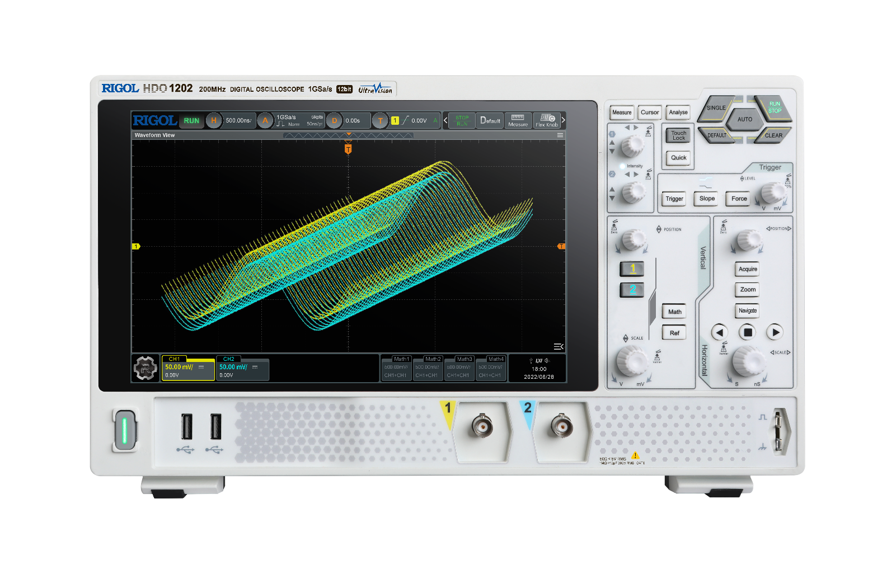882x588 pixels.
Task: Push the Trigger menu button
Action: [x=674, y=199]
